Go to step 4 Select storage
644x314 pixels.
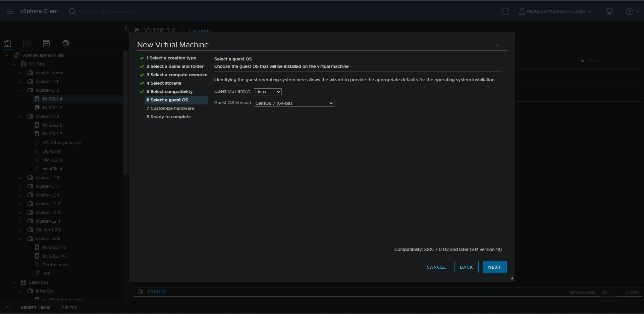point(164,83)
